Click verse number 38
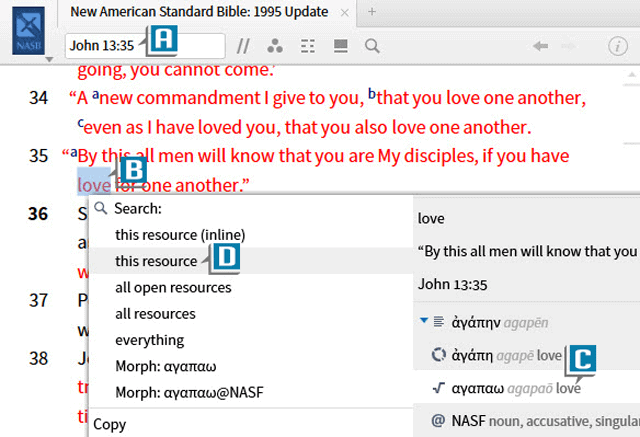The height and width of the screenshot is (437, 640). click(38, 359)
